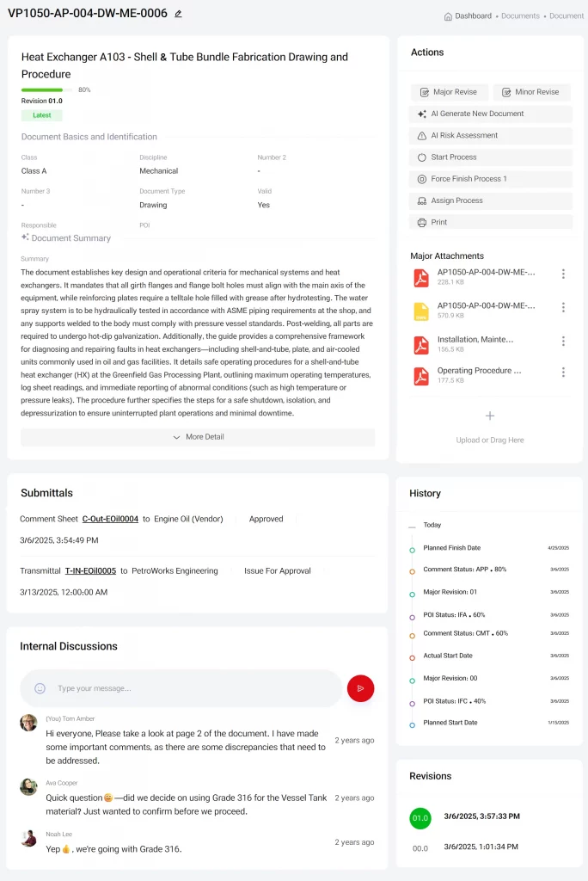Open comment sheet link C-Out-EOil0004

click(x=110, y=520)
